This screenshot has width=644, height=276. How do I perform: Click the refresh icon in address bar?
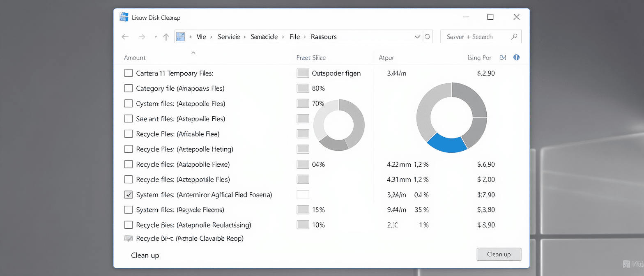pyautogui.click(x=427, y=37)
